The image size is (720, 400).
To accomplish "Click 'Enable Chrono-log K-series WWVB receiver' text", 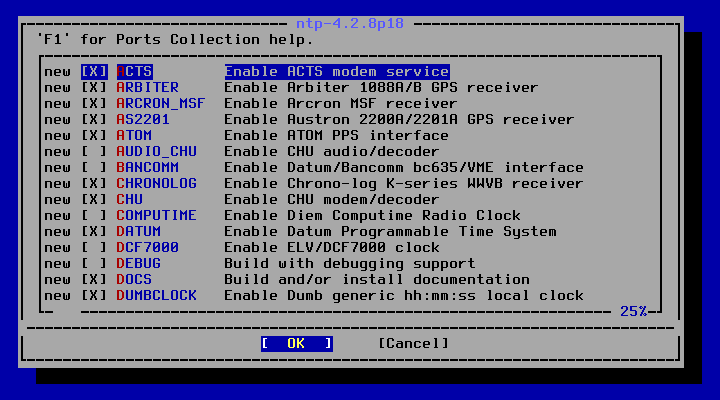I will pyautogui.click(x=404, y=184).
